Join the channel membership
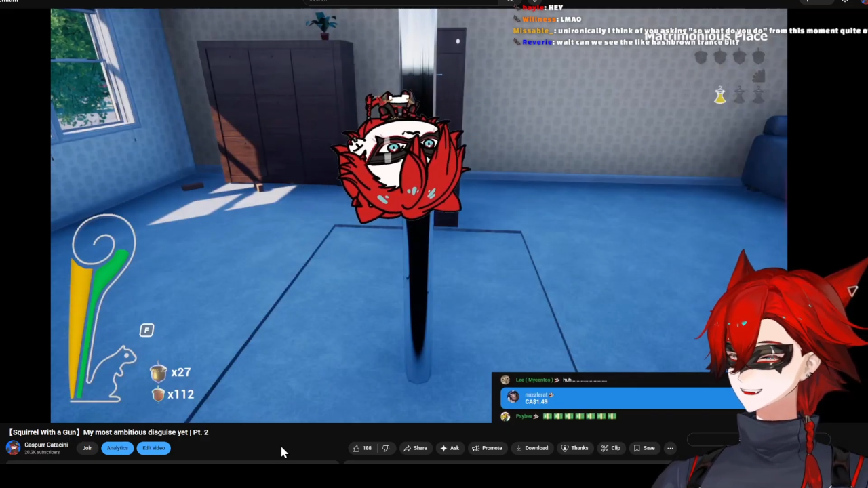This screenshot has width=868, height=488. (87, 448)
